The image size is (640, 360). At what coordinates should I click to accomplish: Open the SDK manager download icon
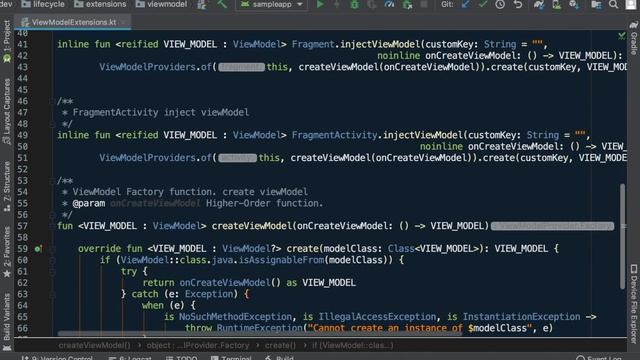pos(574,4)
